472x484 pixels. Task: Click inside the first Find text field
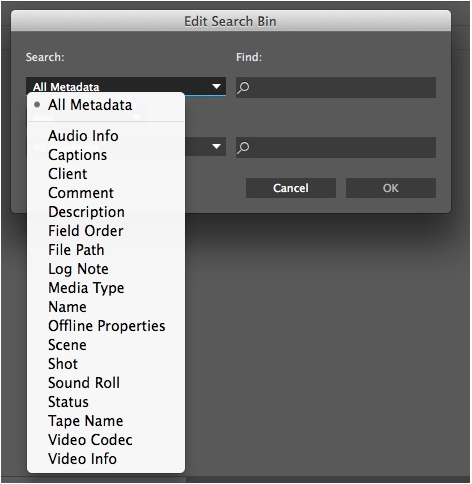336,87
